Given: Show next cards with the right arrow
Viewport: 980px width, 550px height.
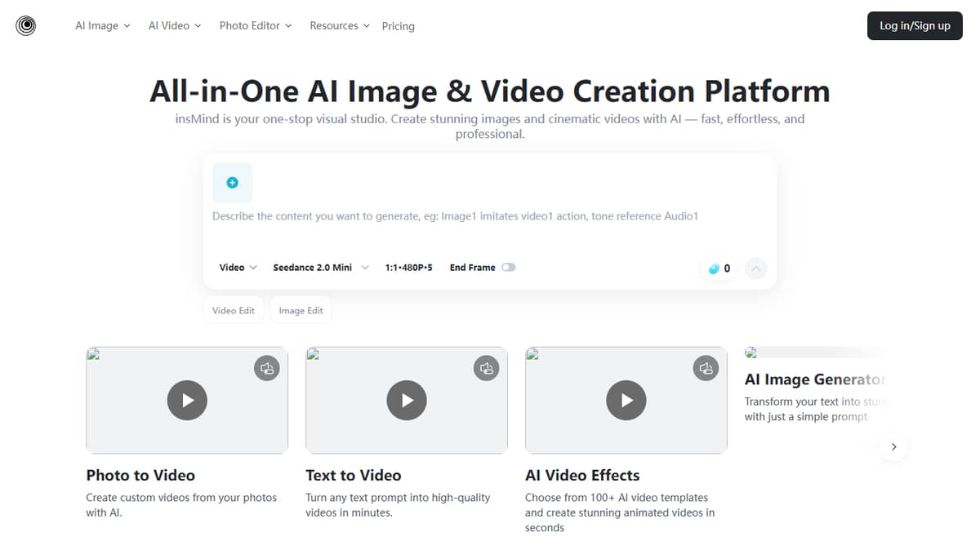Looking at the screenshot, I should [894, 446].
